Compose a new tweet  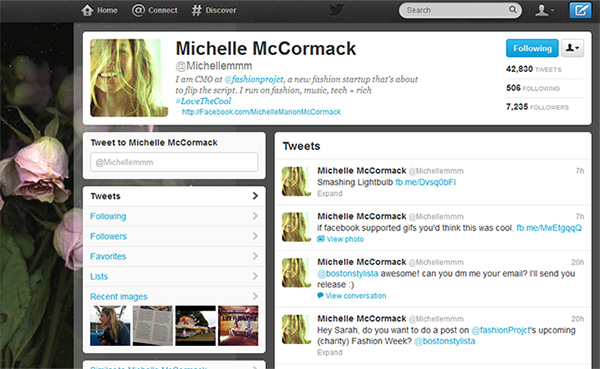pos(580,10)
